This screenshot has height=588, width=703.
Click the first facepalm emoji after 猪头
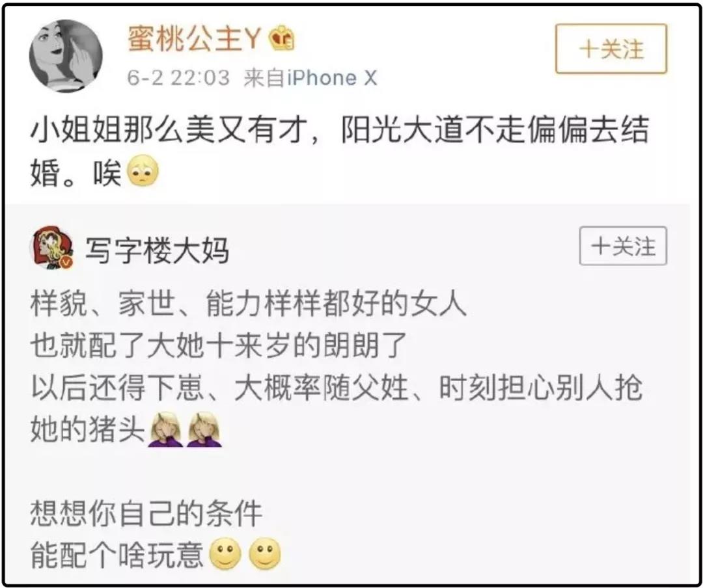[165, 430]
